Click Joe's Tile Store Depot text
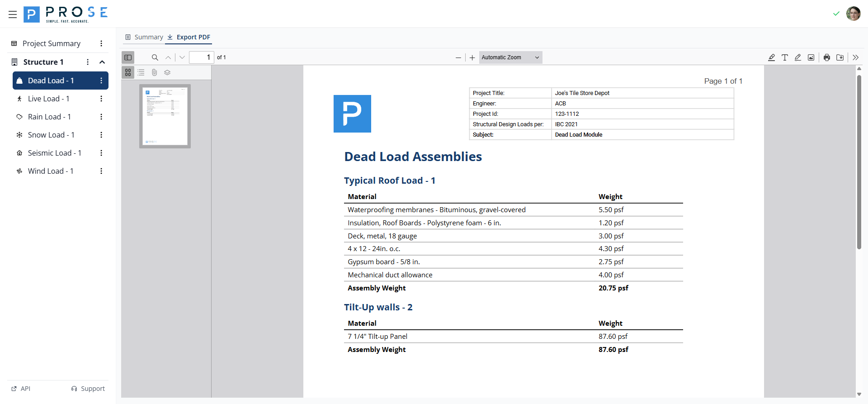Screen dimensions: 868x404 (x=582, y=93)
